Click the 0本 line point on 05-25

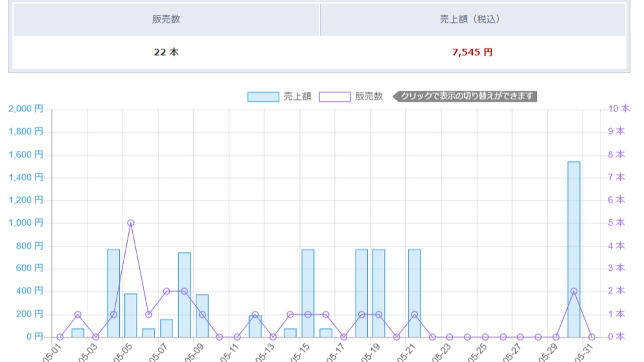[486, 337]
